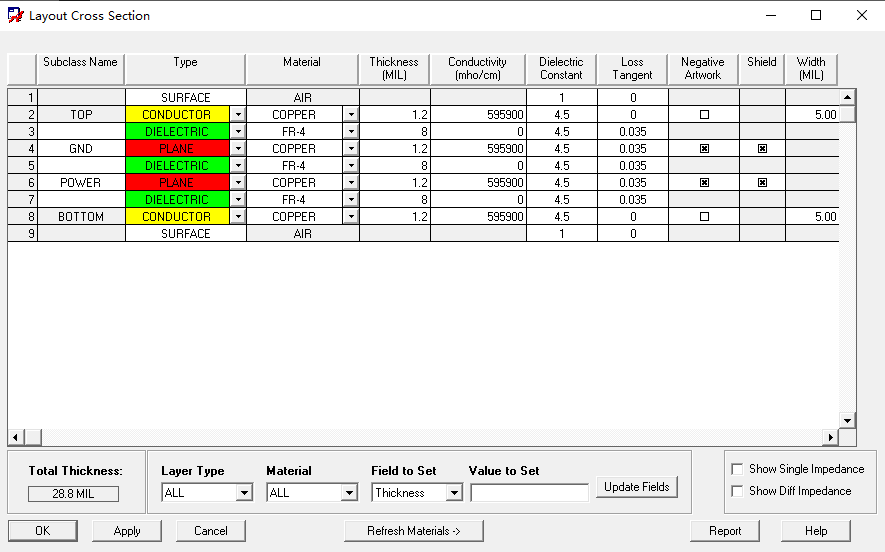Click the vertical scrollbar down arrow
This screenshot has width=885, height=552.
(847, 420)
